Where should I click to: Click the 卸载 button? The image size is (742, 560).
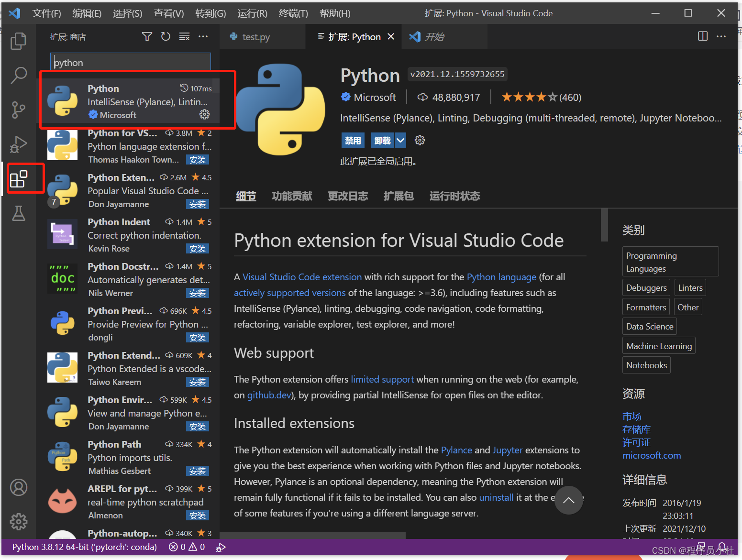[383, 141]
